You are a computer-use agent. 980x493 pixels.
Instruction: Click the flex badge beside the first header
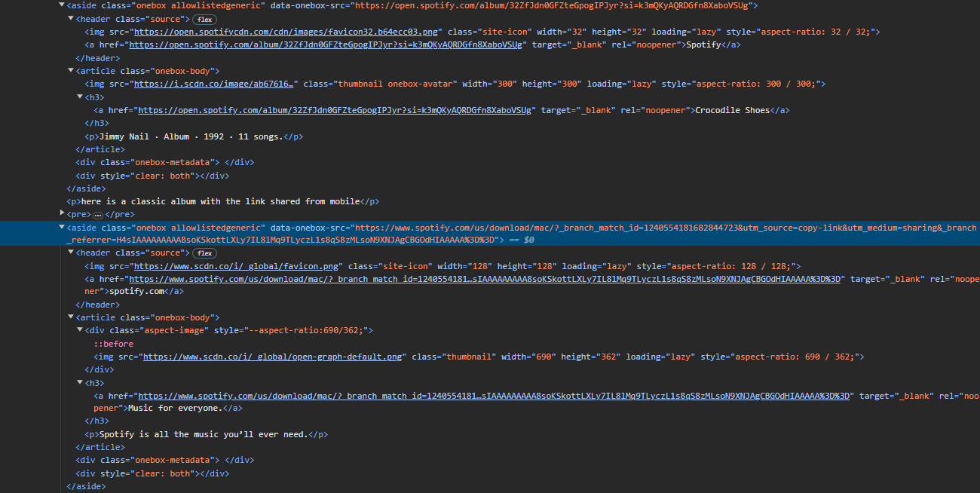point(205,18)
